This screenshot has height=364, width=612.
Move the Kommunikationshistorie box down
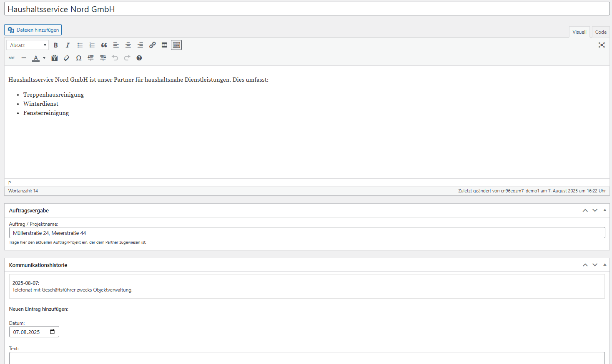tap(595, 265)
